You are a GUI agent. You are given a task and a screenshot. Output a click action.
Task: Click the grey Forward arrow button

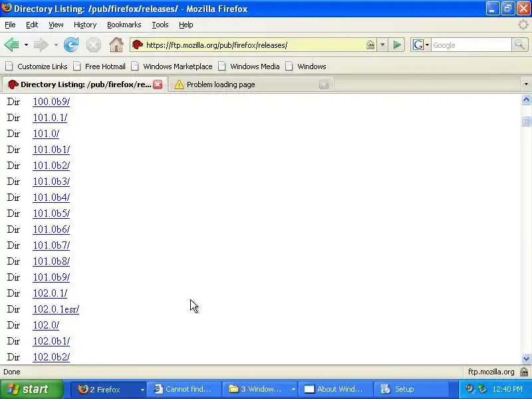tap(41, 45)
